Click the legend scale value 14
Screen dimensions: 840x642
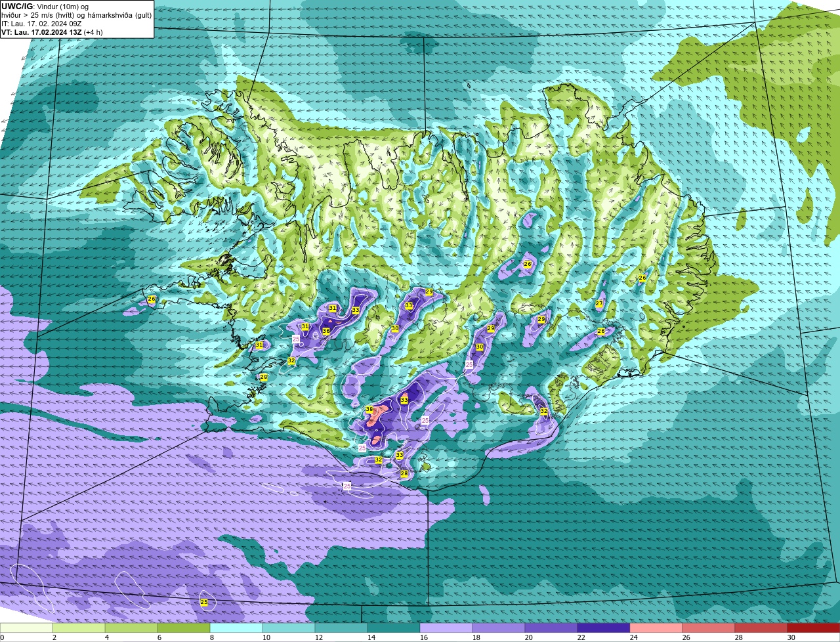tap(370, 637)
